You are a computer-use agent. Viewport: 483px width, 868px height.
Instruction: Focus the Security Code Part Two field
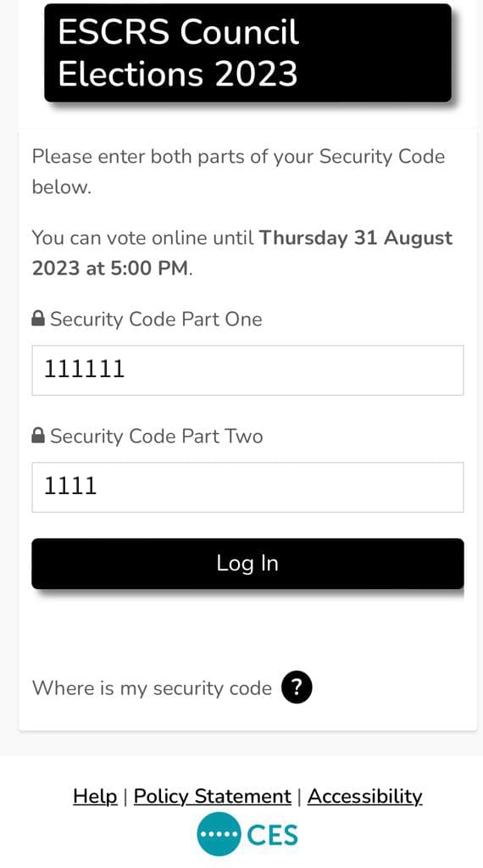coord(247,487)
